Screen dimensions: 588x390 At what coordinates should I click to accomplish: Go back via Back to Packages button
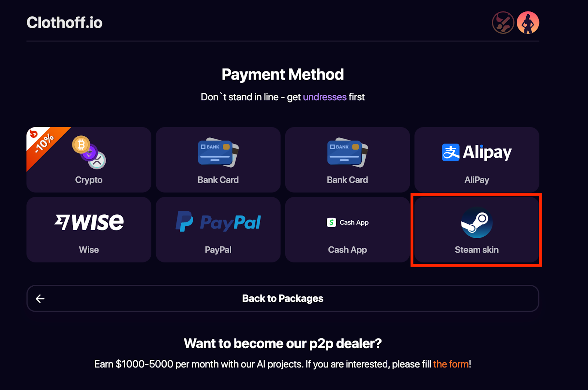[x=283, y=298]
